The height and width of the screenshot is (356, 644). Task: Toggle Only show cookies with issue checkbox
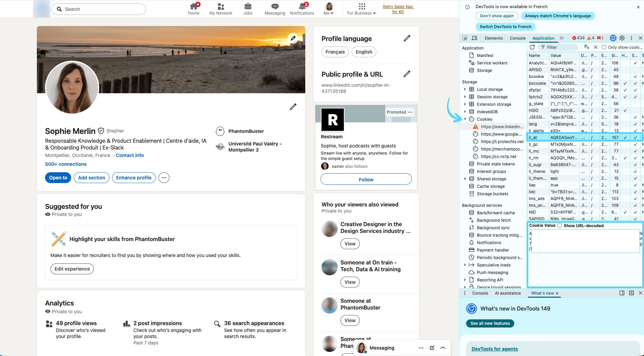pyautogui.click(x=604, y=47)
